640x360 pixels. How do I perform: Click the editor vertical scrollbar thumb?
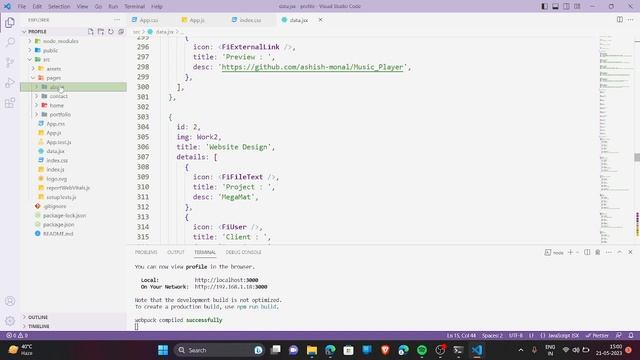point(637,157)
